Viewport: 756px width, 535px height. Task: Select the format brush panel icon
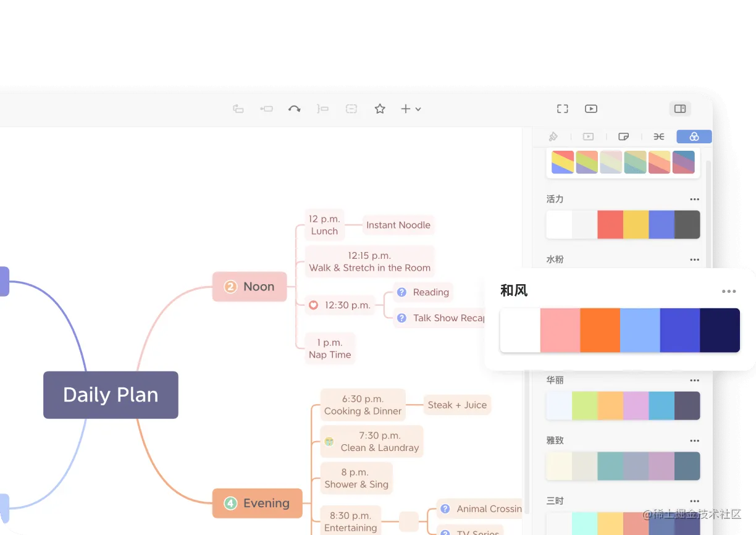click(x=553, y=137)
